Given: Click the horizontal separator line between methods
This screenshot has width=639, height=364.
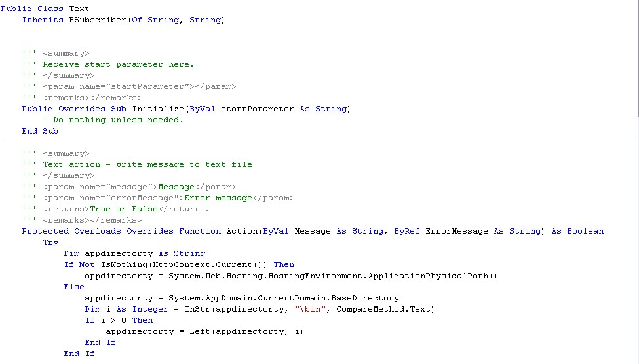Looking at the screenshot, I should pyautogui.click(x=319, y=137).
